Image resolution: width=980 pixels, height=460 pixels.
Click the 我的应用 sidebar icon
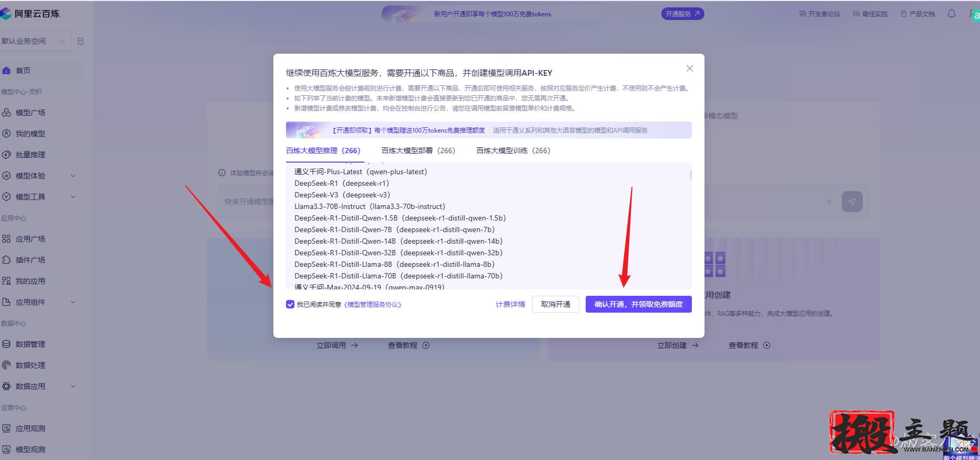[x=6, y=281]
